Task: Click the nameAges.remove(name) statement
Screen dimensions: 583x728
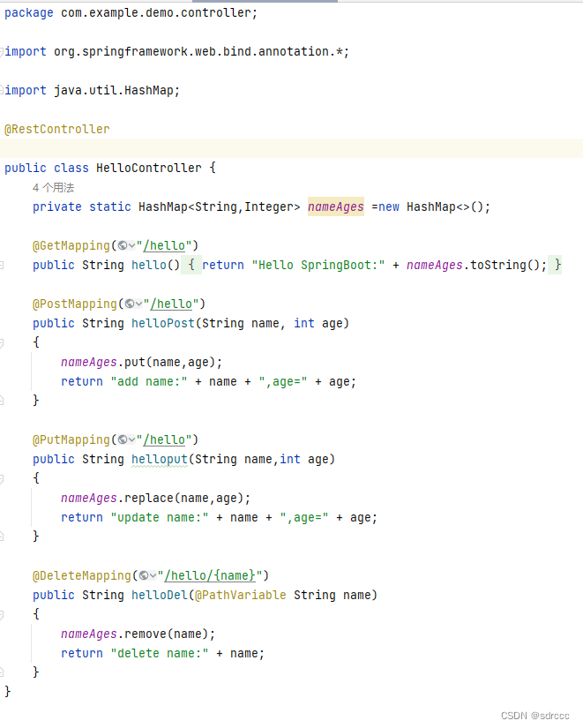Action: click(x=138, y=634)
